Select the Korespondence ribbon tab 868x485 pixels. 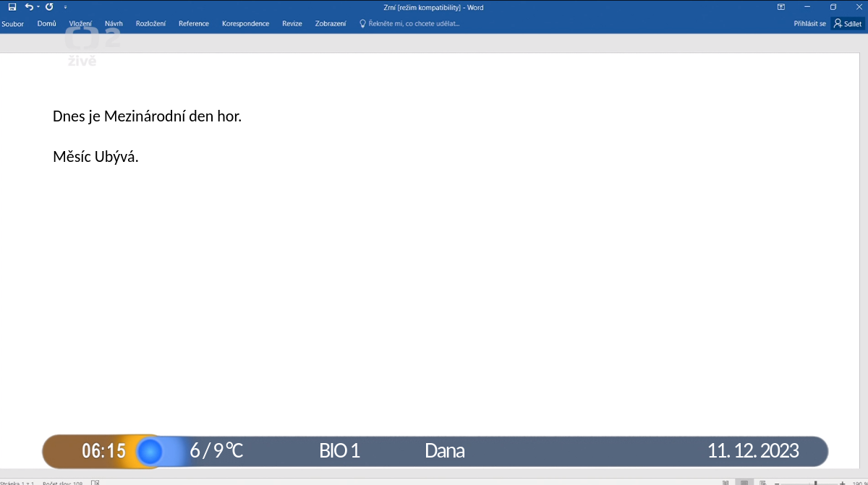pyautogui.click(x=245, y=24)
